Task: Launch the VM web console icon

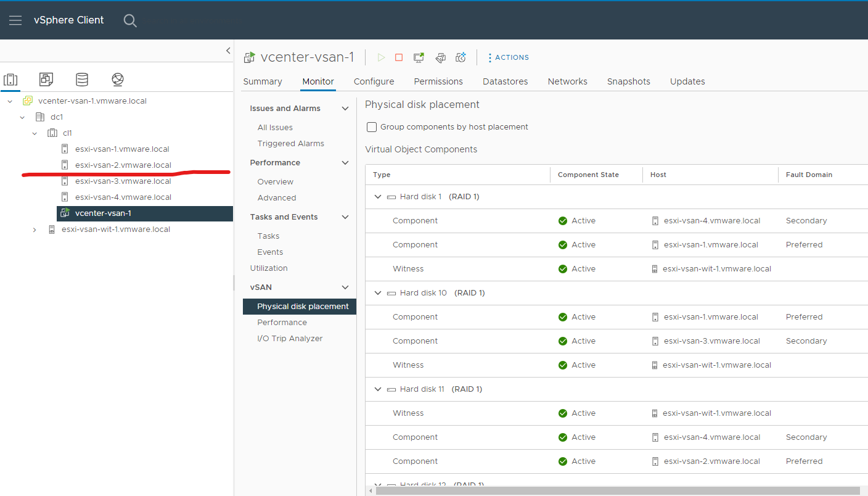Action: pyautogui.click(x=419, y=57)
